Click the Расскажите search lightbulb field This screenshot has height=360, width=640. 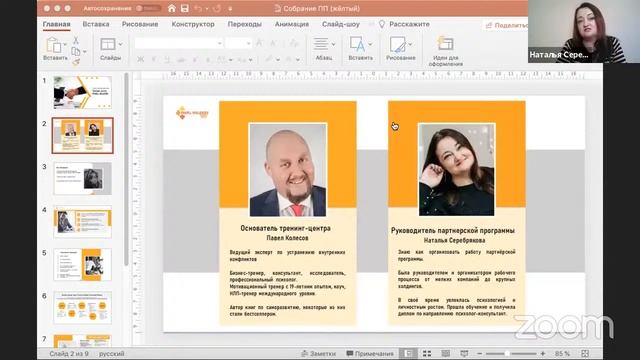coord(404,24)
